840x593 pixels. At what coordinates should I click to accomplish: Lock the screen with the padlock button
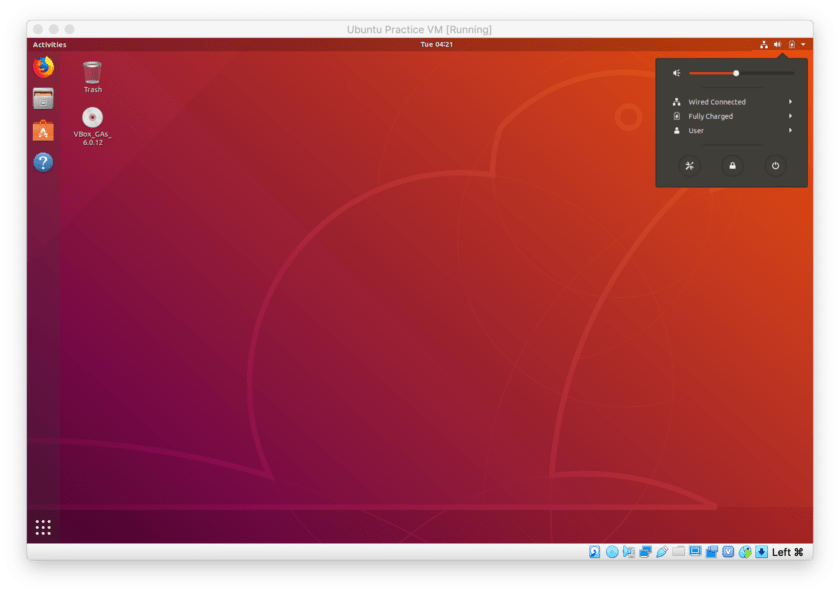click(x=732, y=166)
